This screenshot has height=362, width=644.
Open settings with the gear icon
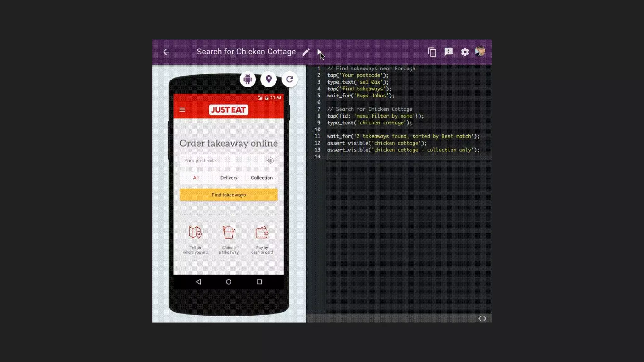click(465, 52)
